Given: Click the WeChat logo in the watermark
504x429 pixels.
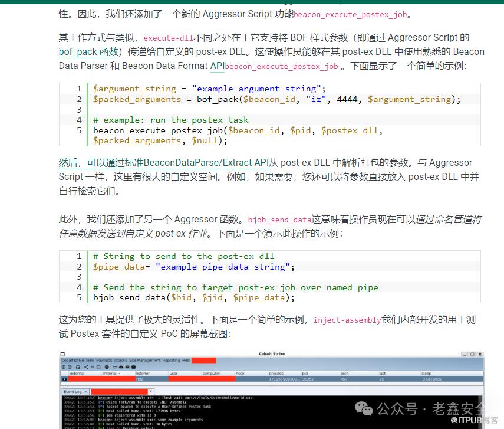Looking at the screenshot, I should (x=367, y=408).
